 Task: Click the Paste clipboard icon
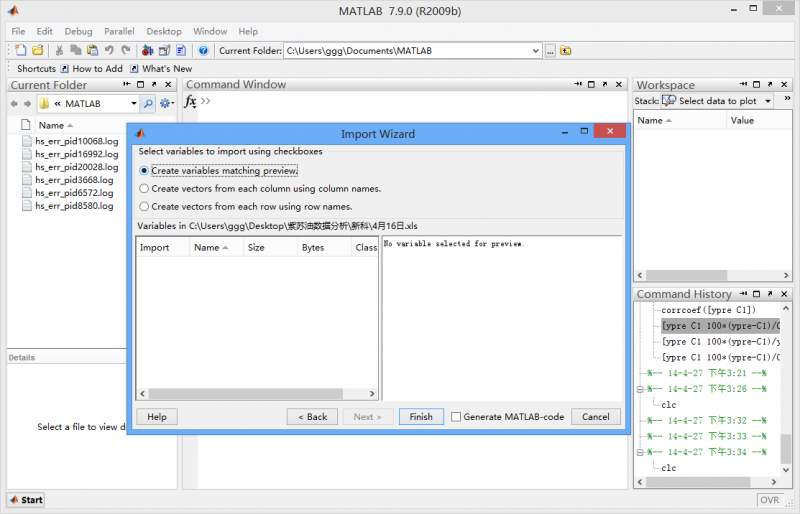tap(92, 50)
